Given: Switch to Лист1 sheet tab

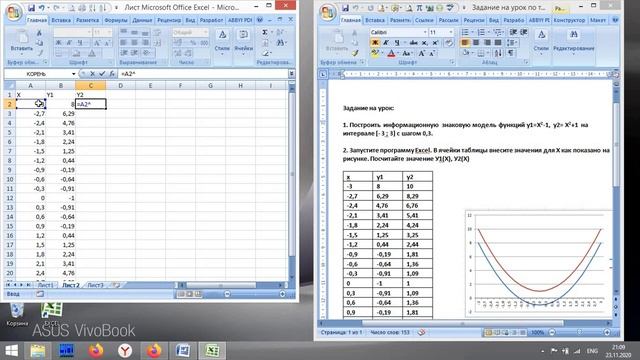Looking at the screenshot, I should pyautogui.click(x=46, y=285).
